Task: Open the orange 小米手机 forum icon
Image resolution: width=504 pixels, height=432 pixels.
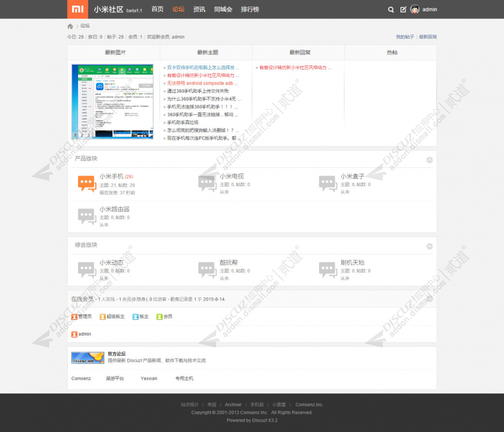Action: point(87,184)
